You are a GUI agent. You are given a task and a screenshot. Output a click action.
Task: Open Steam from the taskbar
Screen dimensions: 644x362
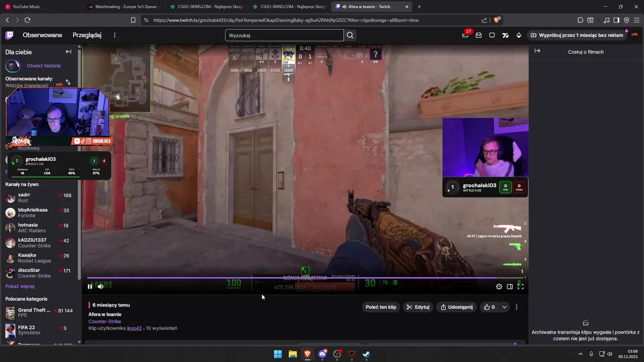point(366,354)
